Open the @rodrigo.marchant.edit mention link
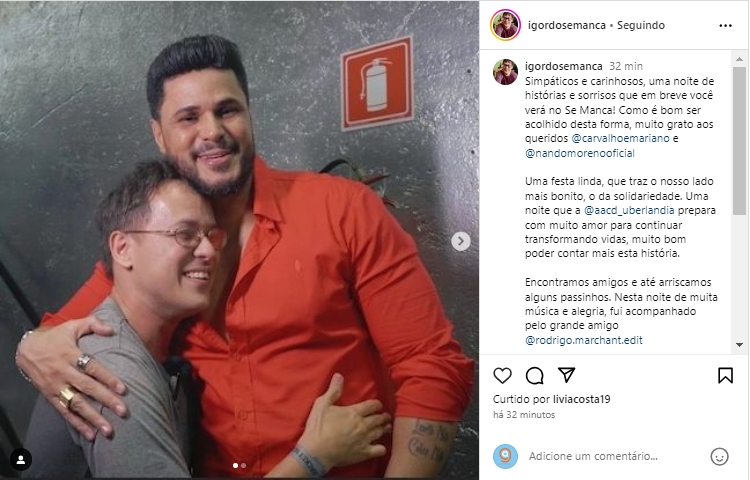This screenshot has height=480, width=750. point(584,340)
